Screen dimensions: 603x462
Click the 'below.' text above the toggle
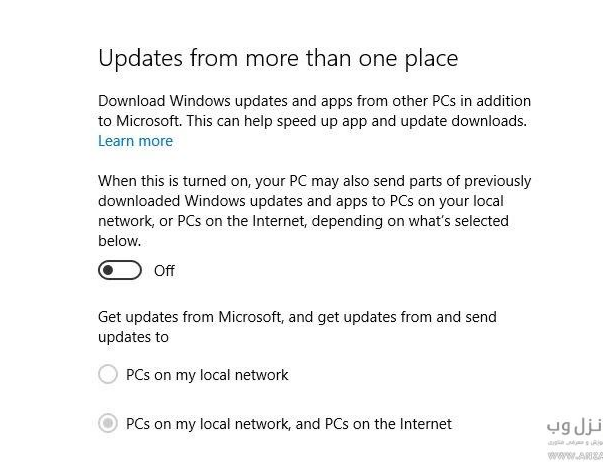click(120, 241)
